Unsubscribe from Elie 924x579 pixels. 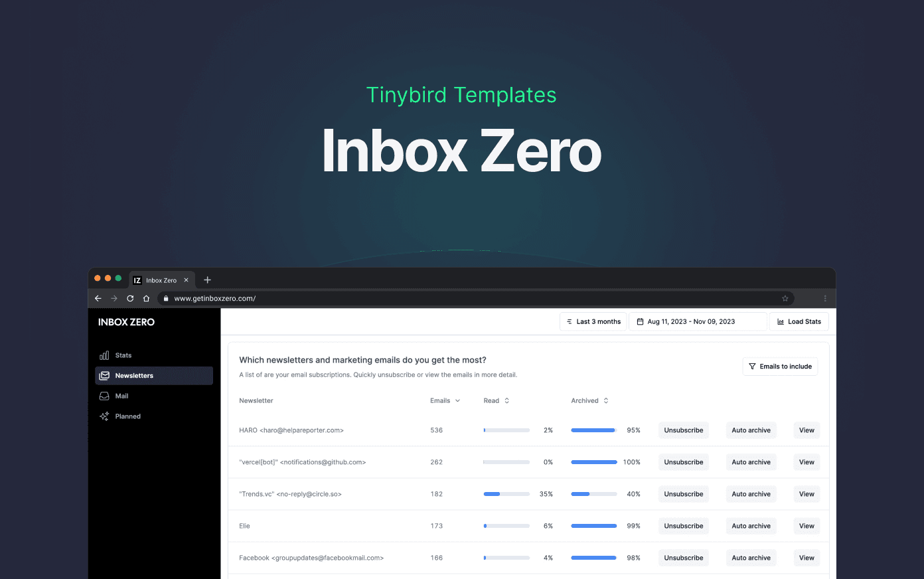(684, 526)
